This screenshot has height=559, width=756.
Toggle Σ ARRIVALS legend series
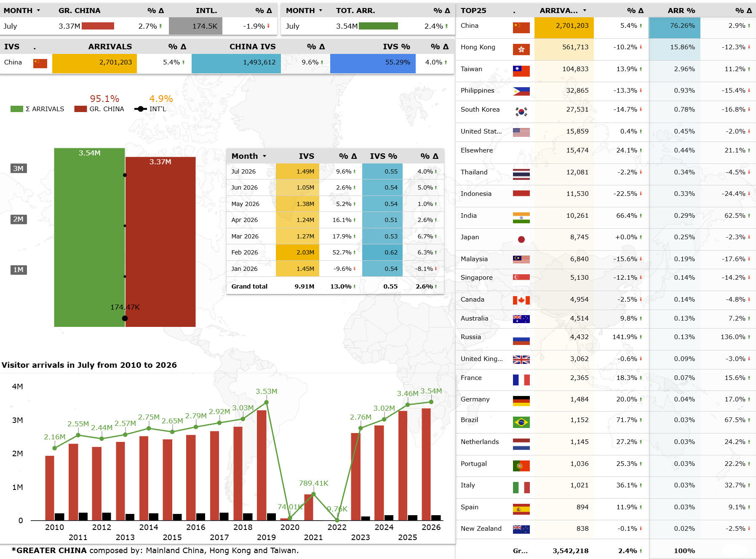(37, 109)
